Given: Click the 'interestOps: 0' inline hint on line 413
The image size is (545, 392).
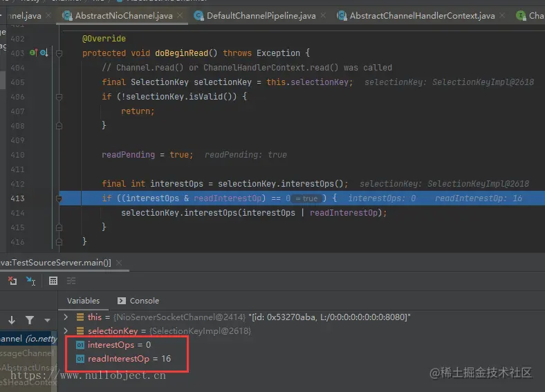Looking at the screenshot, I should tap(382, 198).
